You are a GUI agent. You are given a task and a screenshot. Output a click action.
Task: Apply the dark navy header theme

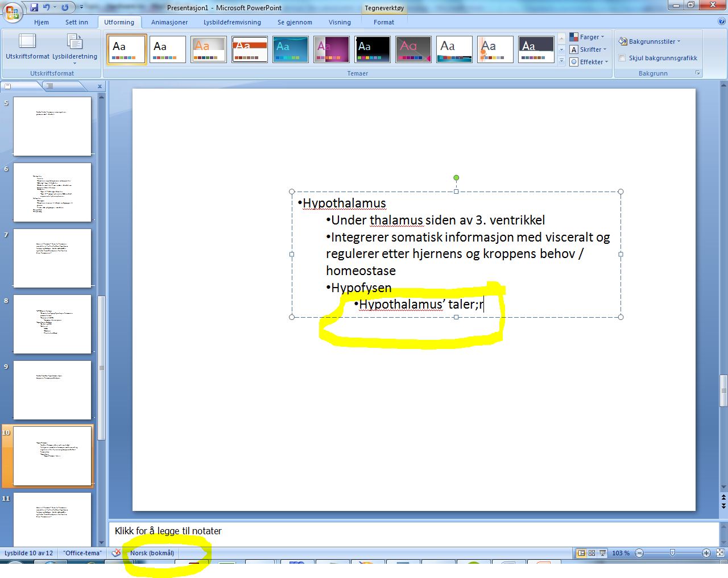coord(536,49)
